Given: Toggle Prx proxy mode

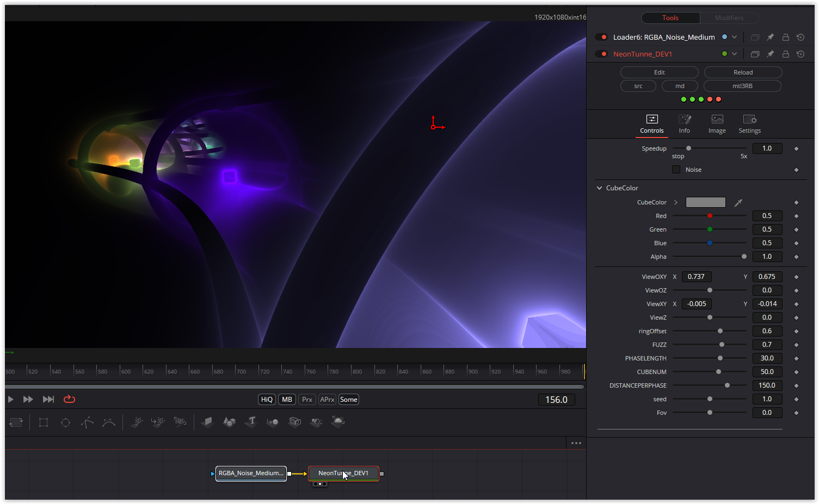Looking at the screenshot, I should [x=307, y=400].
